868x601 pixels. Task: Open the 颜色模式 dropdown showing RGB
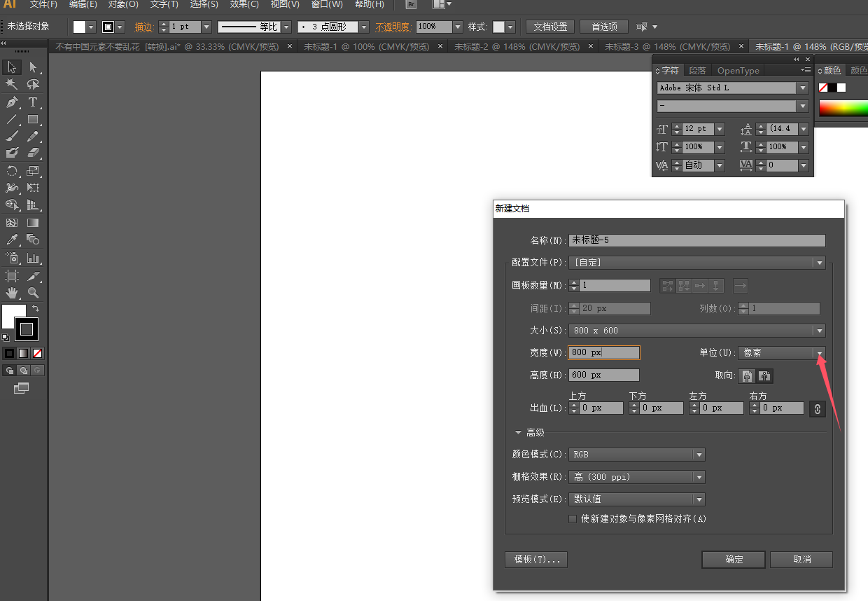click(698, 454)
